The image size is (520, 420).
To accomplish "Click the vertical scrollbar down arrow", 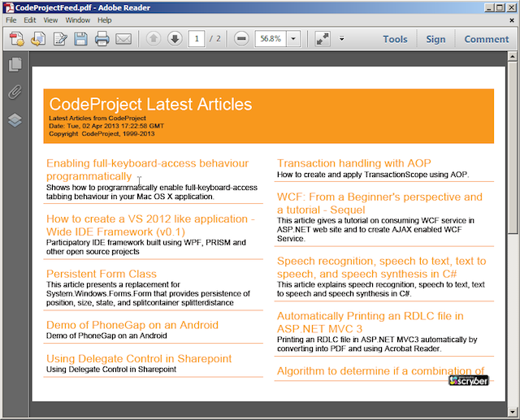I will [513, 412].
